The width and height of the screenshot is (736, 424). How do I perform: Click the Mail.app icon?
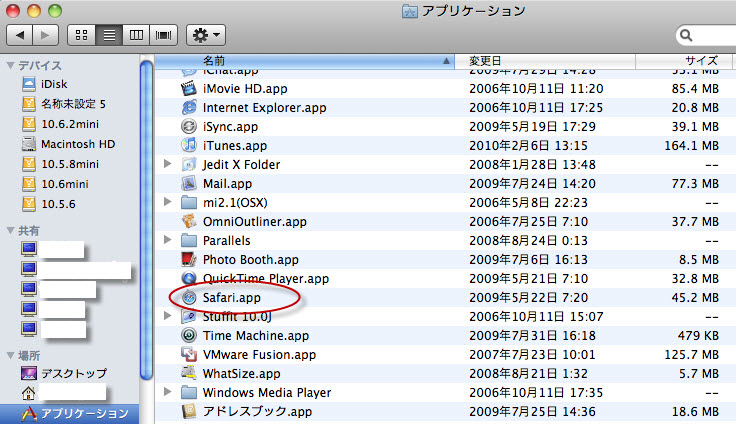click(x=189, y=183)
